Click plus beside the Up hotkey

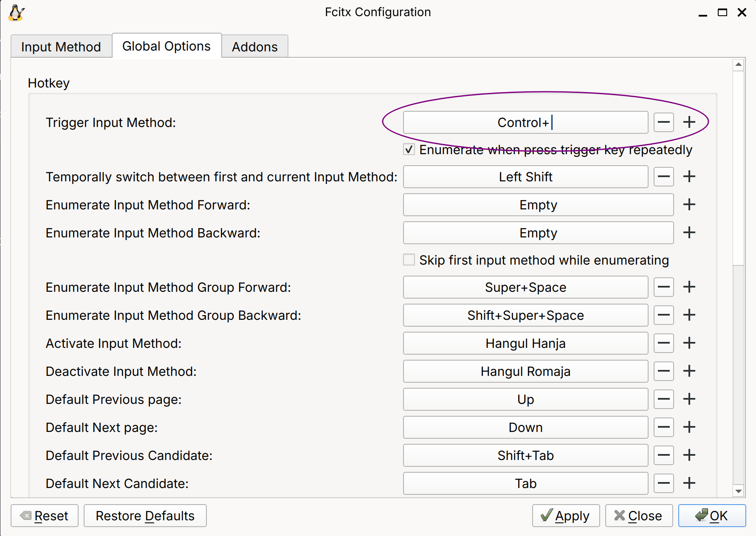pyautogui.click(x=689, y=399)
